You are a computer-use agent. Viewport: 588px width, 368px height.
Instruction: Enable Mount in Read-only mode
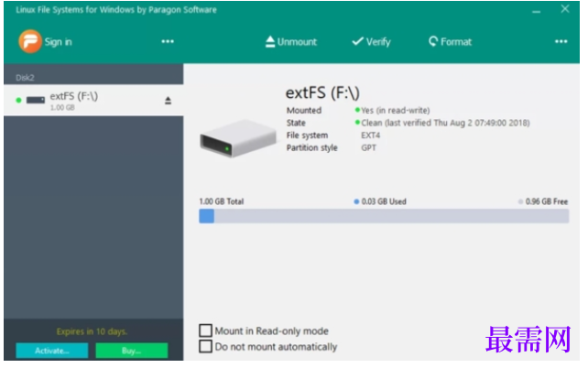[x=205, y=330]
